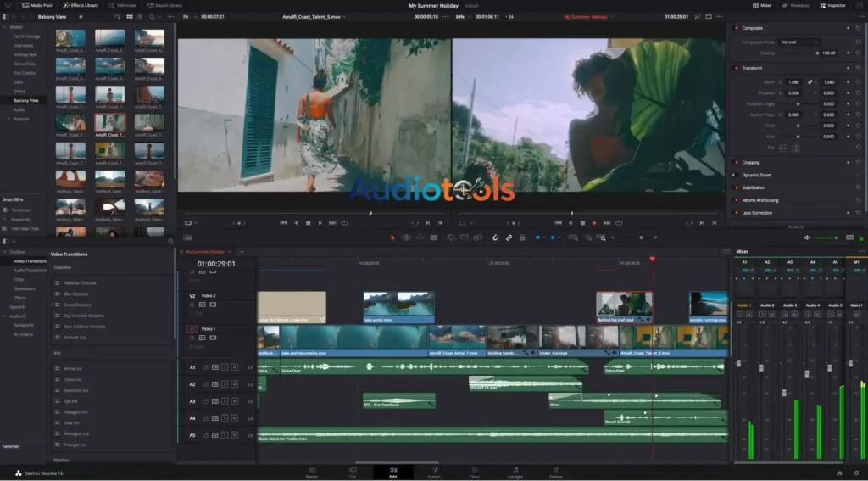
Task: Solo audio track A3
Action: 225,401
